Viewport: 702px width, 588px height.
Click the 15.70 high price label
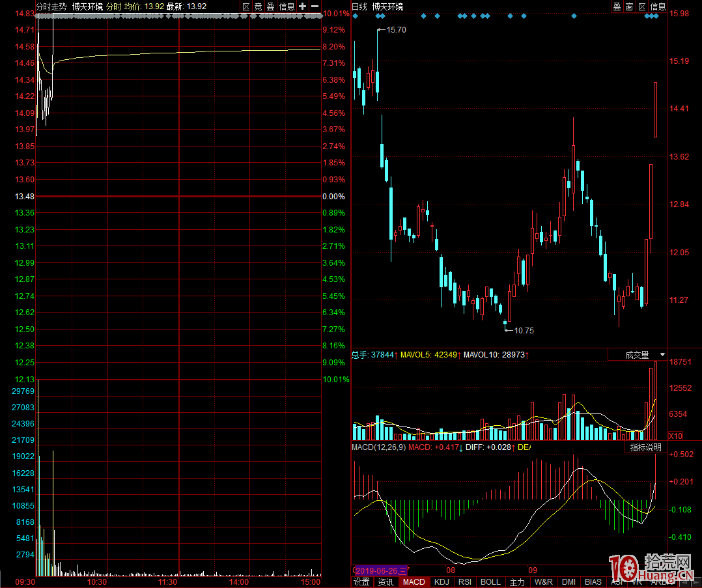pyautogui.click(x=396, y=30)
